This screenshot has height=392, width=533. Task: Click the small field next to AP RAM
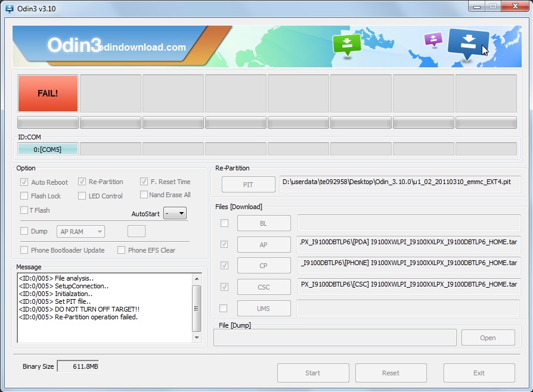pyautogui.click(x=137, y=231)
